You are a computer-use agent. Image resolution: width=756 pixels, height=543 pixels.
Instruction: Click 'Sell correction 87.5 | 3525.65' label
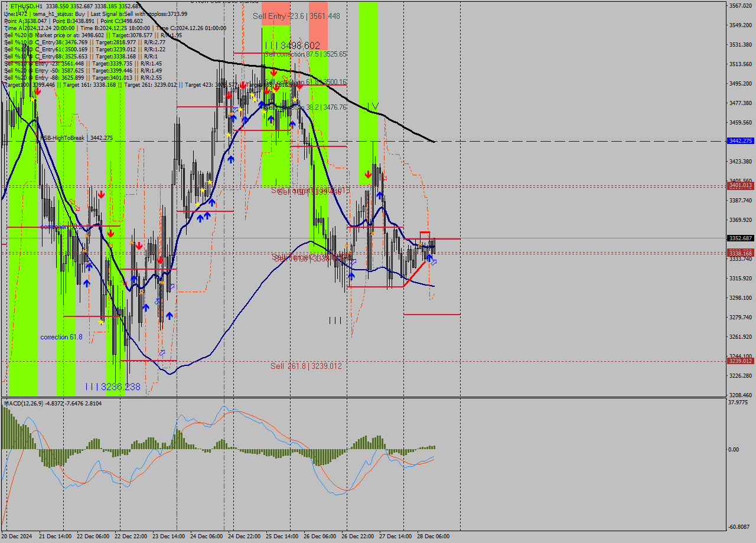pos(305,54)
